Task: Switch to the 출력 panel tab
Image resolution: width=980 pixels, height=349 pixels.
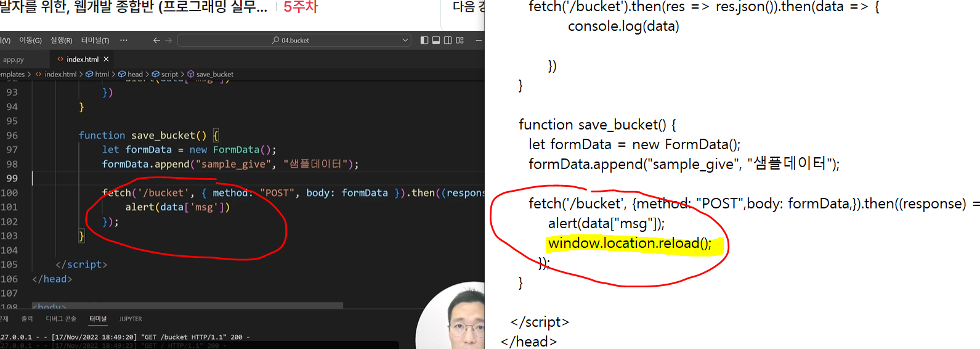Action: (27, 319)
